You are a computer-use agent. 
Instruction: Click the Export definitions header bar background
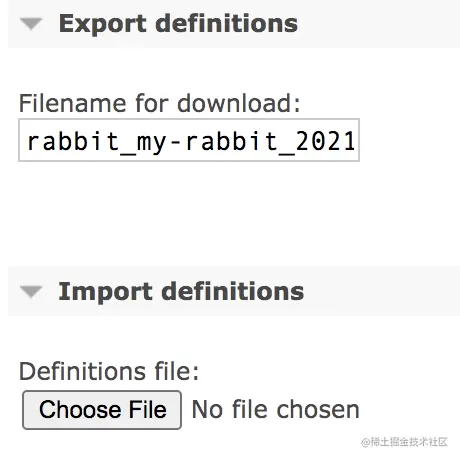(377, 24)
